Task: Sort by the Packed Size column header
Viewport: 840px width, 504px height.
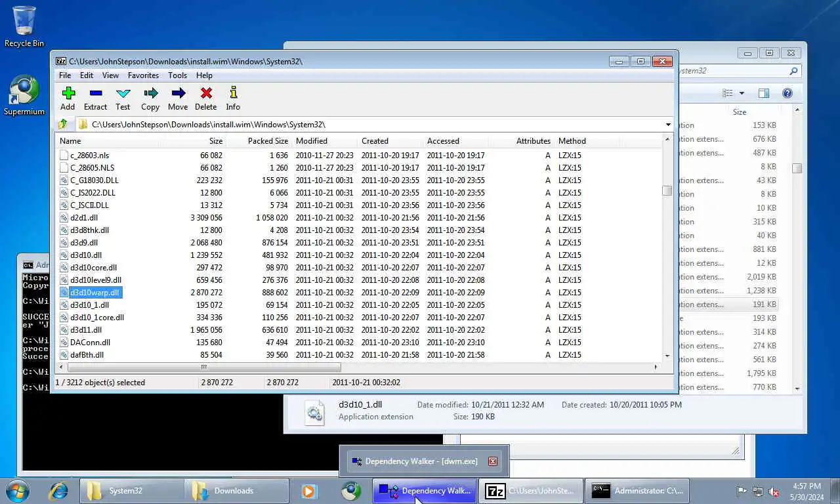Action: [x=259, y=141]
